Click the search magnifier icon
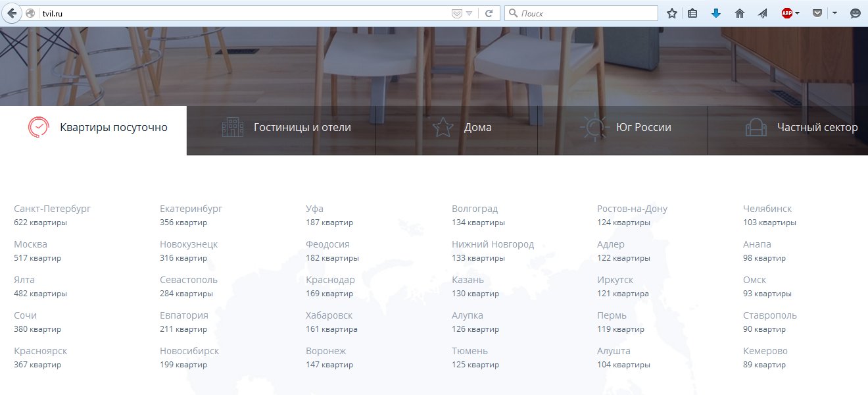 (513, 13)
